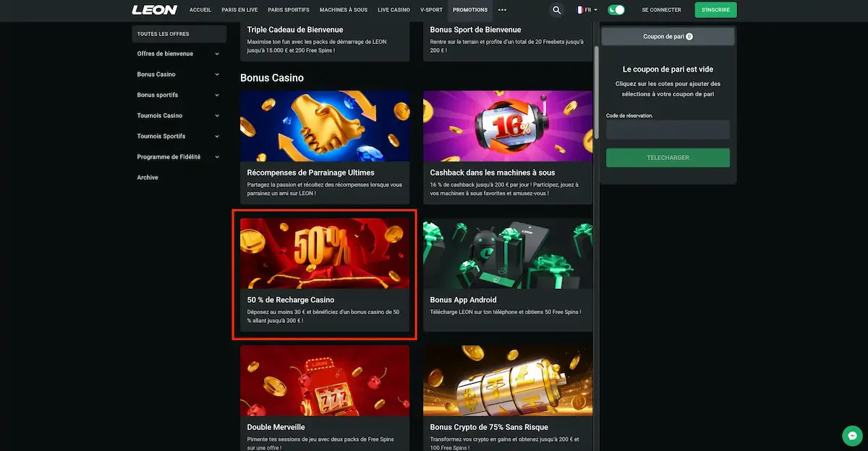Open the Archive sidebar link
Screen dimensions: 868x451
tap(148, 177)
